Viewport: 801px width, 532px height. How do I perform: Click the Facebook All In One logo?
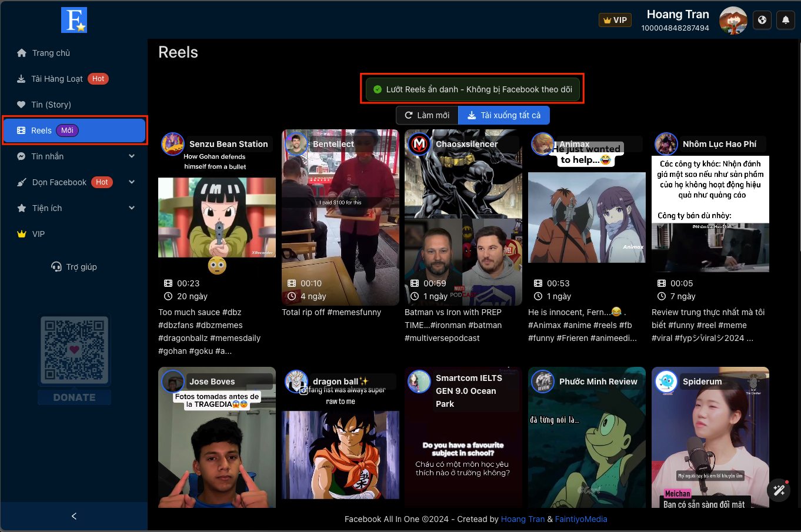point(74,20)
